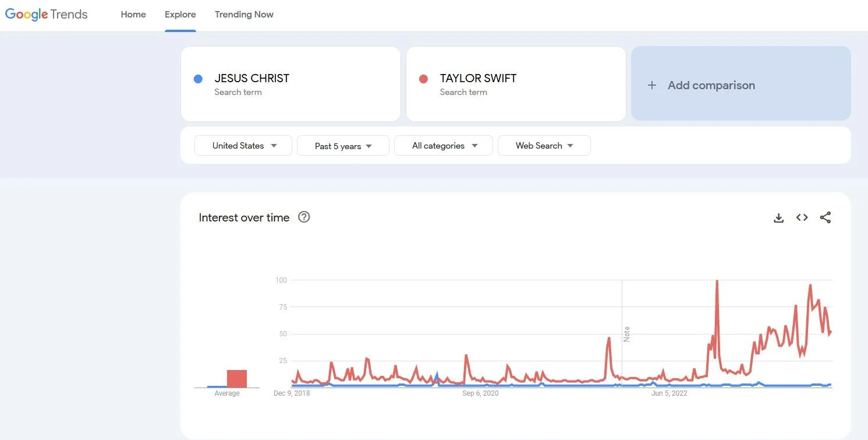Click the Sep 6, 2020 axis label
868x440 pixels.
coord(480,393)
